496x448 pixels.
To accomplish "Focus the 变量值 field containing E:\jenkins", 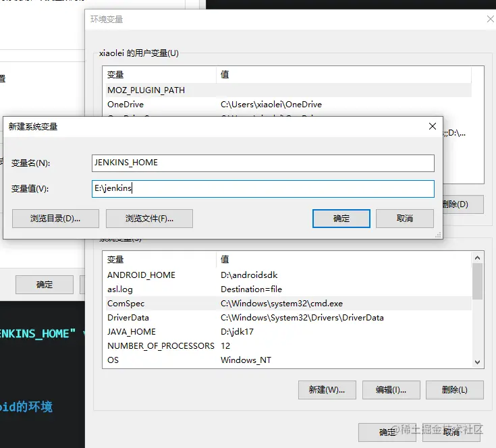I will coord(263,189).
